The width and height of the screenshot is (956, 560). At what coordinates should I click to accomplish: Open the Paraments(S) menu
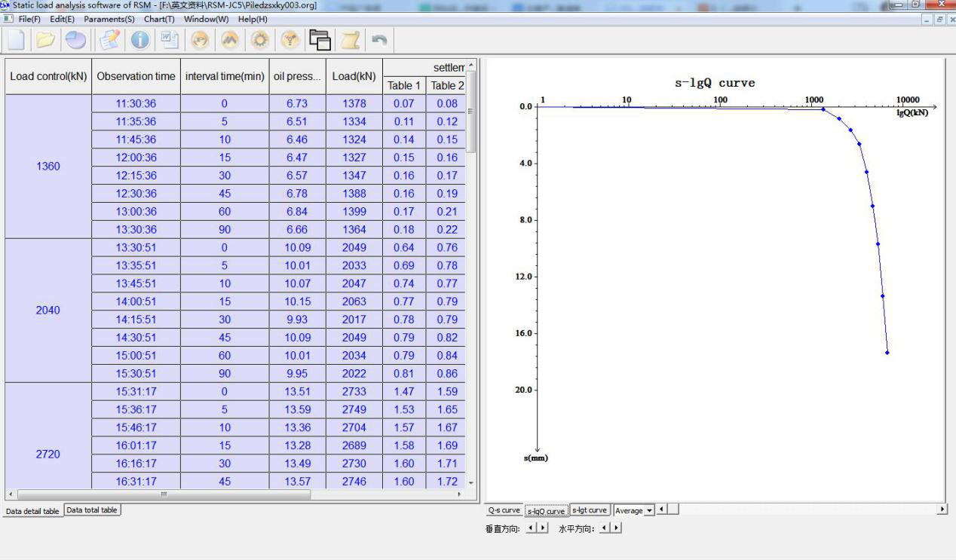point(109,19)
